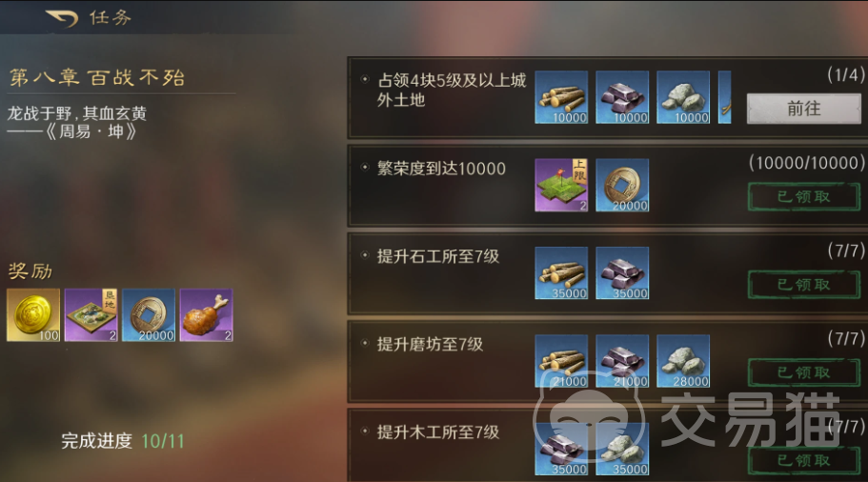Tap the wood 10000 reward in first quest
Image resolution: width=868 pixels, height=482 pixels.
(x=561, y=97)
